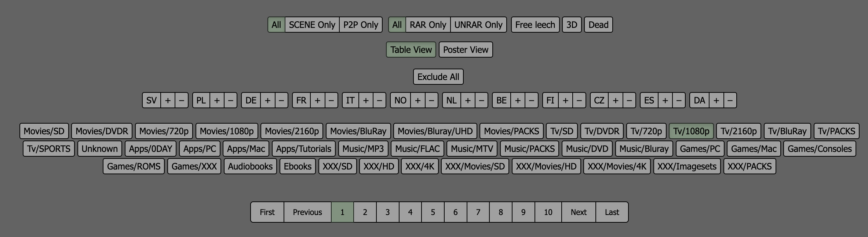The height and width of the screenshot is (237, 868).
Task: Switch to Poster View
Action: pos(466,50)
